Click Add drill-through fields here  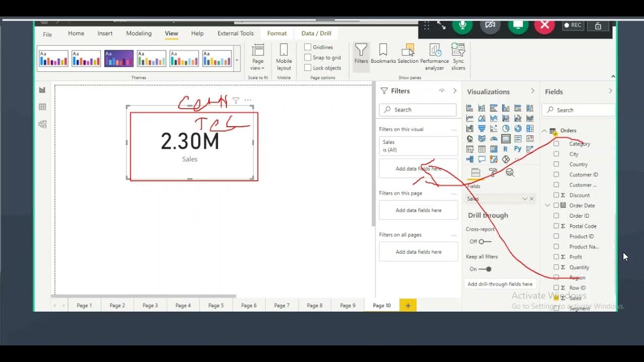click(x=500, y=284)
